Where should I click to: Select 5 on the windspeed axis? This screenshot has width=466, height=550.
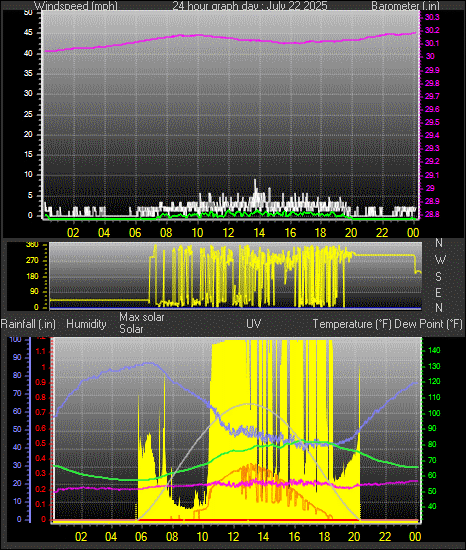(x=30, y=195)
